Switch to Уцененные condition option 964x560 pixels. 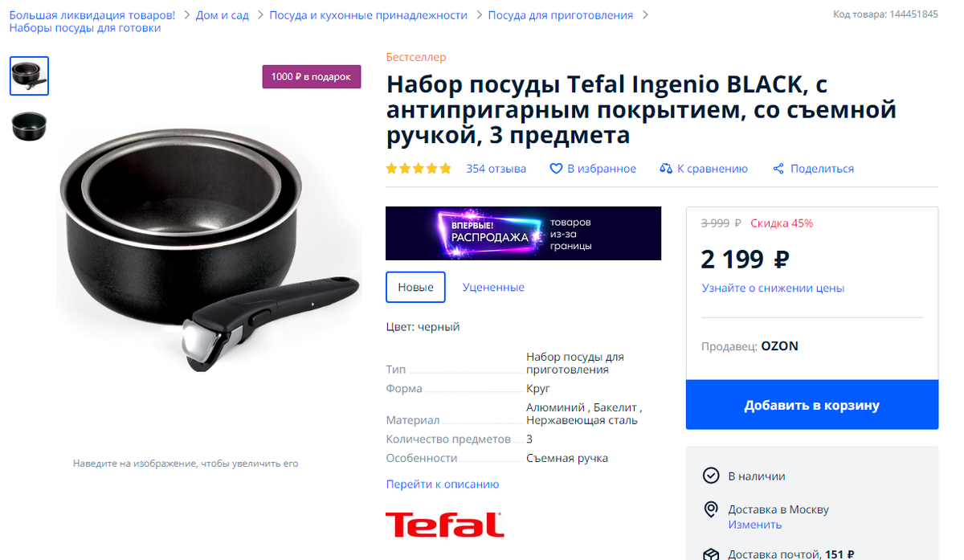493,287
